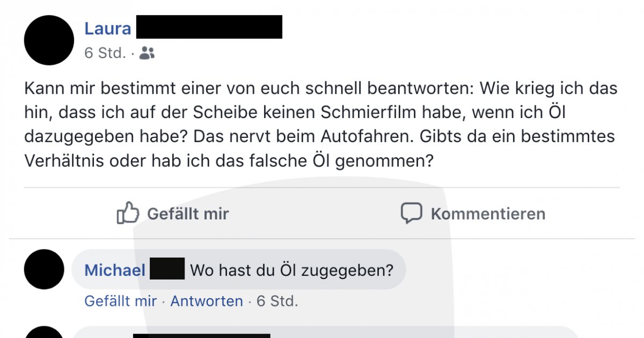The width and height of the screenshot is (644, 338).
Task: Open the partially visible avatar of the last comment
Action: pos(44,332)
